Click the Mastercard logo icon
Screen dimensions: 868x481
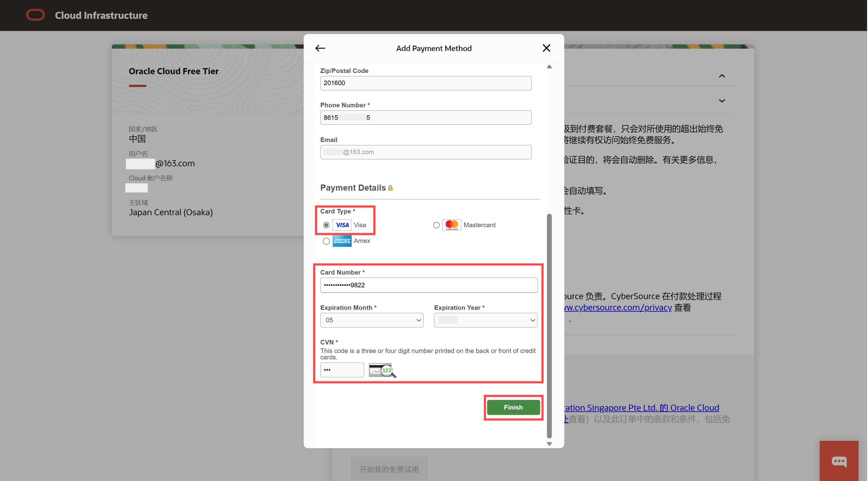451,225
